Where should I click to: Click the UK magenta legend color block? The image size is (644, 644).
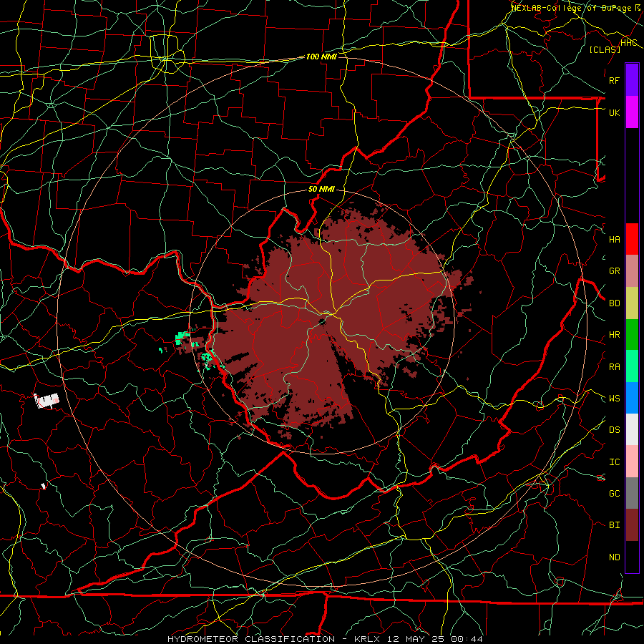tap(632, 112)
